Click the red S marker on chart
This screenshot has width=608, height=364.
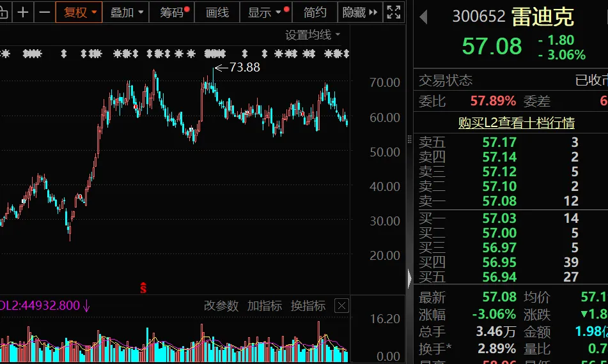(143, 288)
